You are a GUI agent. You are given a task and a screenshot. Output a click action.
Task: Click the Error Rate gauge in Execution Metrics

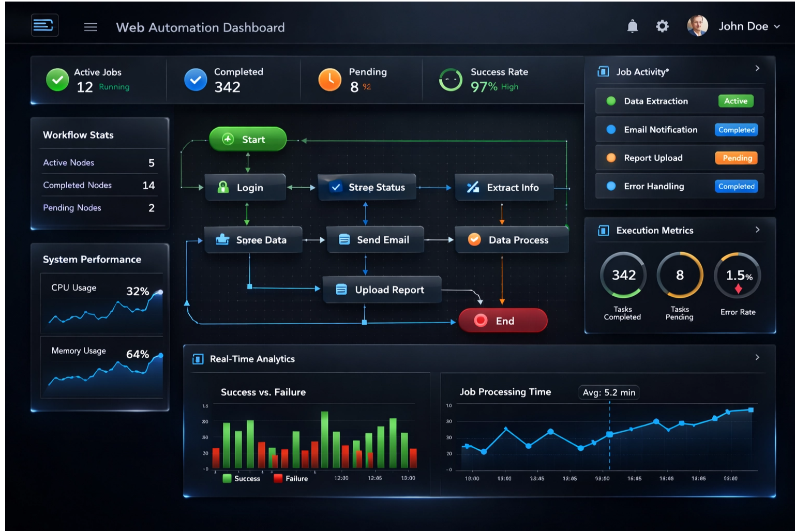(738, 275)
